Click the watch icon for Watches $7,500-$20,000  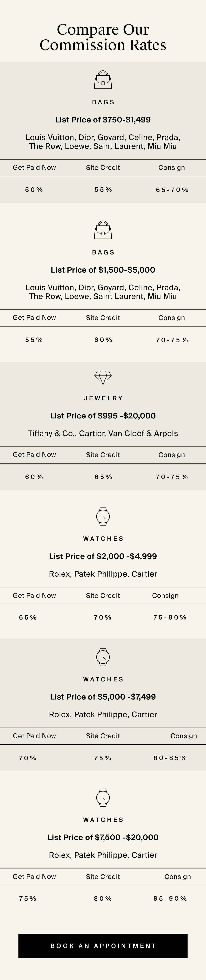[103, 797]
